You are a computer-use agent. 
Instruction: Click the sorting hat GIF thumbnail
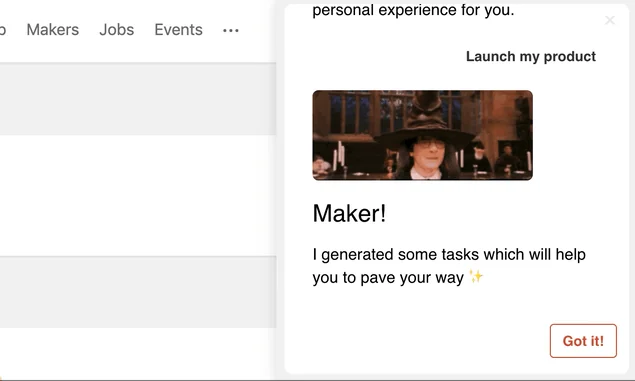(x=422, y=135)
